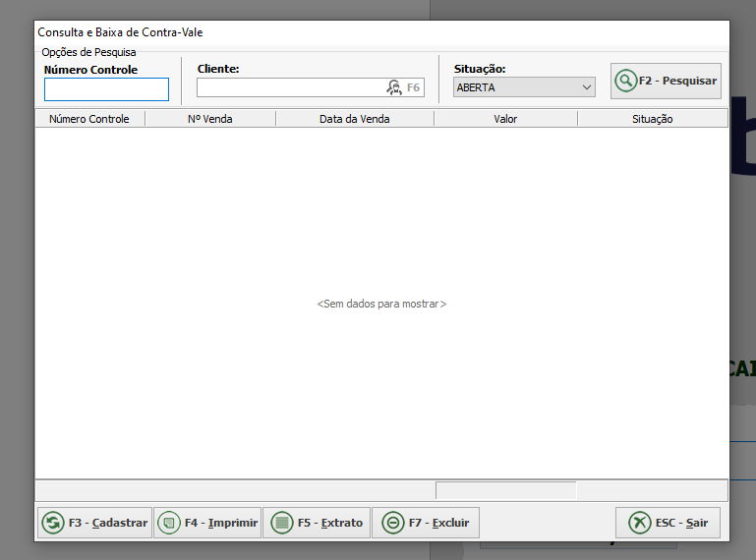Sort by the Número Controle column header
Viewport: 756px width, 560px height.
tap(89, 119)
